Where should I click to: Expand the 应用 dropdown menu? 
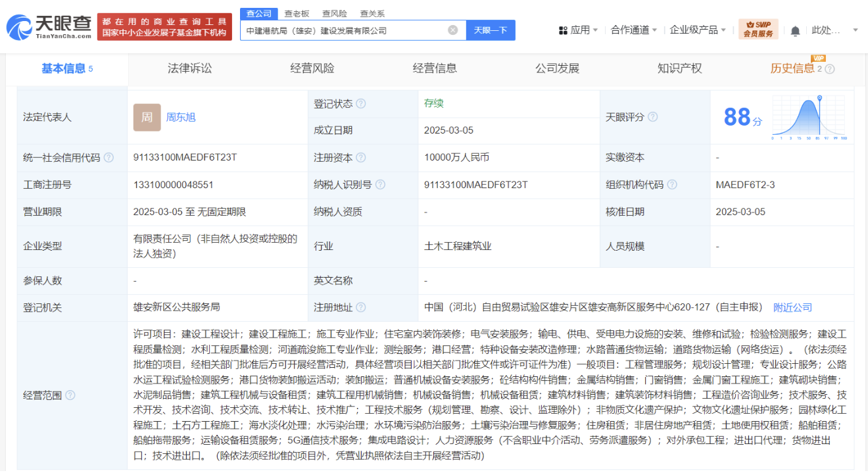pos(578,30)
